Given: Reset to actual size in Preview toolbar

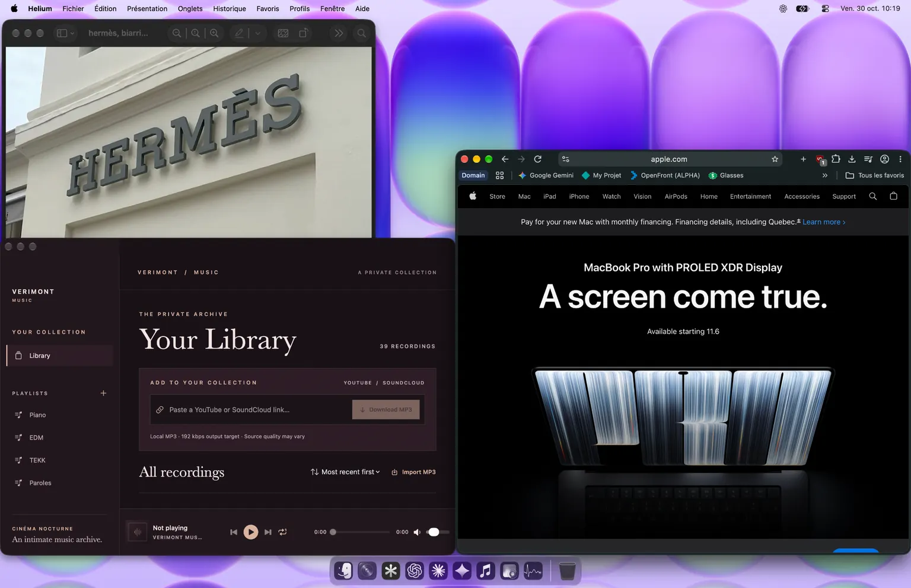Looking at the screenshot, I should [x=195, y=33].
